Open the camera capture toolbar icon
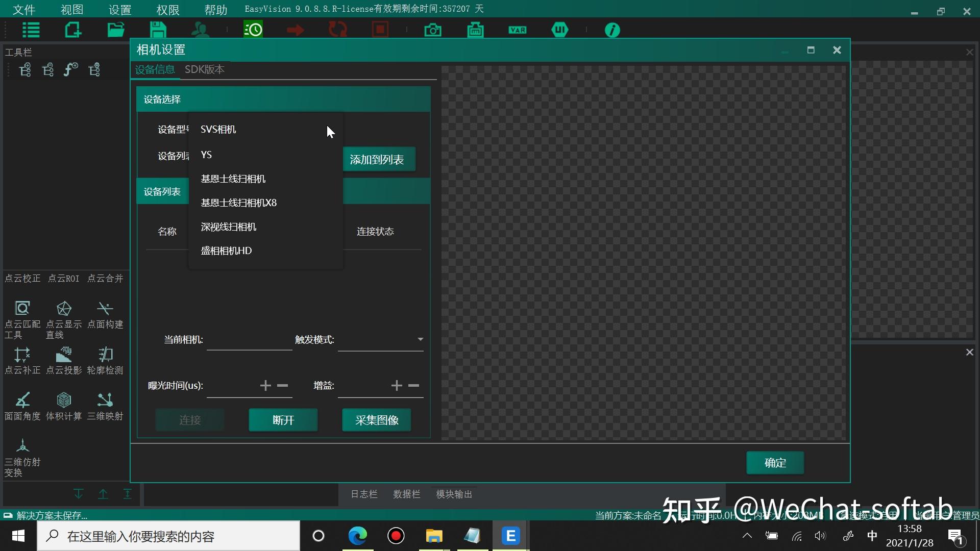 [x=432, y=30]
